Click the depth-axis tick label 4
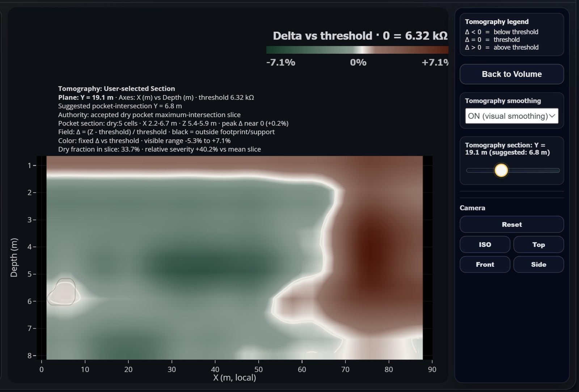This screenshot has width=579, height=392. tap(30, 247)
